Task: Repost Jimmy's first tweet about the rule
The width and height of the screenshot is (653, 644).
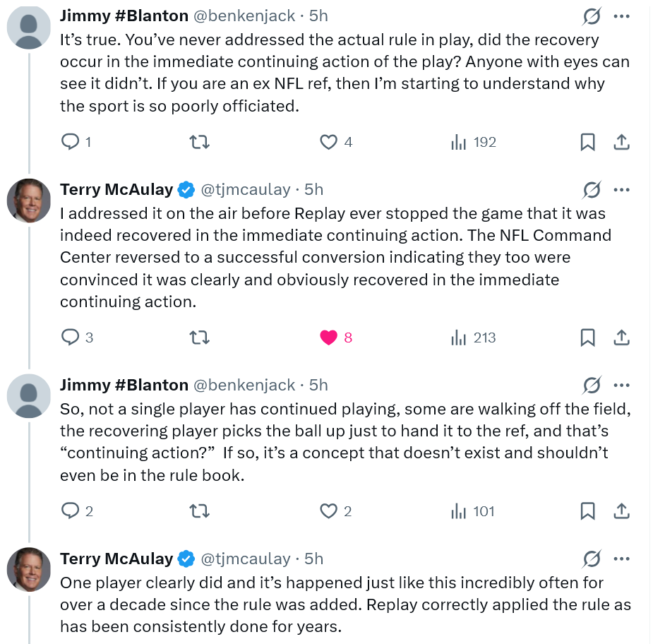Action: pyautogui.click(x=200, y=143)
